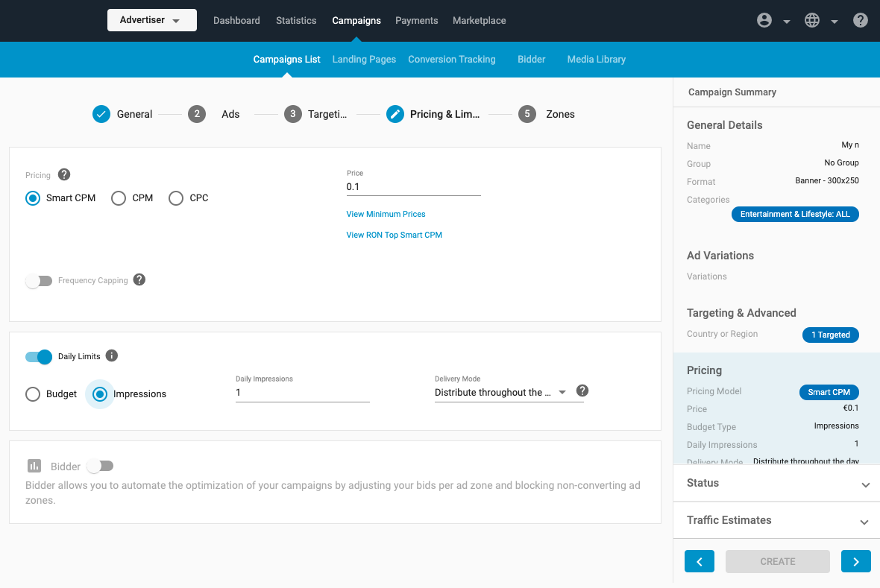Viewport: 880px width, 588px height.
Task: Turn off the Daily Limits switch
Action: click(39, 356)
